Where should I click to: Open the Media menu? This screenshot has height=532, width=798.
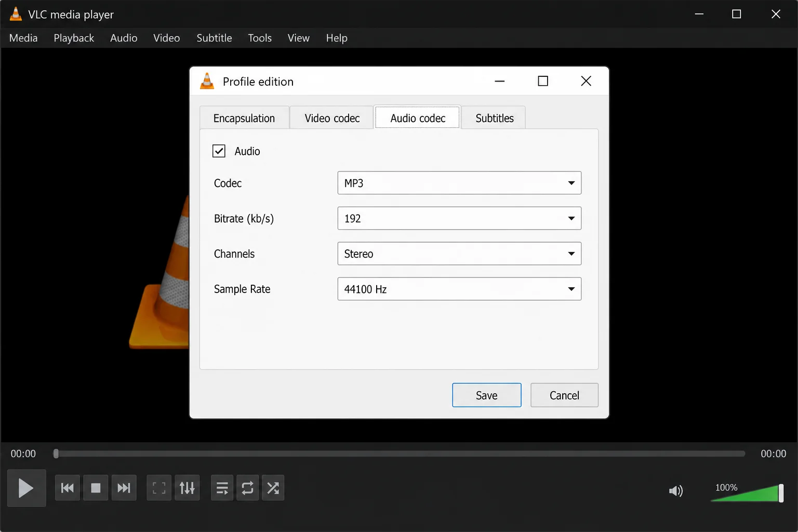pos(23,38)
